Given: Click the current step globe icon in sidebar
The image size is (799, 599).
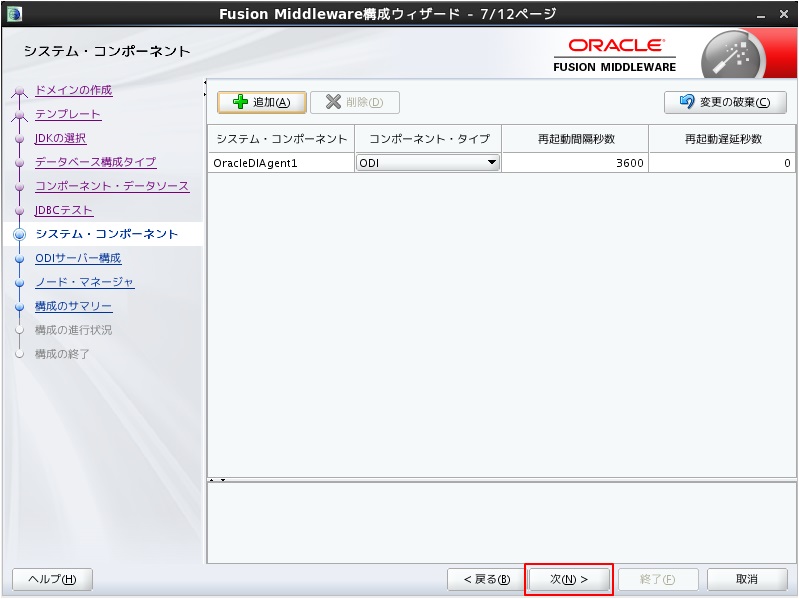Looking at the screenshot, I should click(x=19, y=234).
